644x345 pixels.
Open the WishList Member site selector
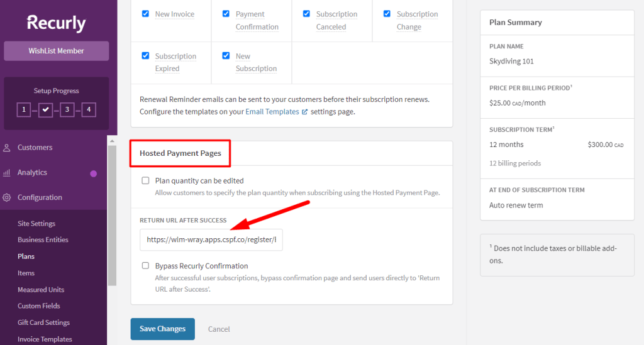[x=56, y=51]
